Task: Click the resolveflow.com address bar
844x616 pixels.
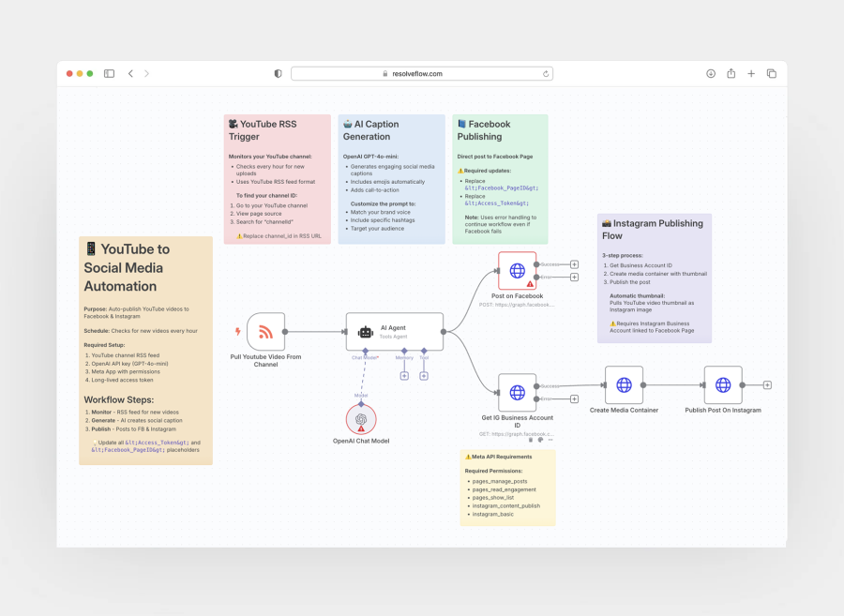Action: click(421, 74)
